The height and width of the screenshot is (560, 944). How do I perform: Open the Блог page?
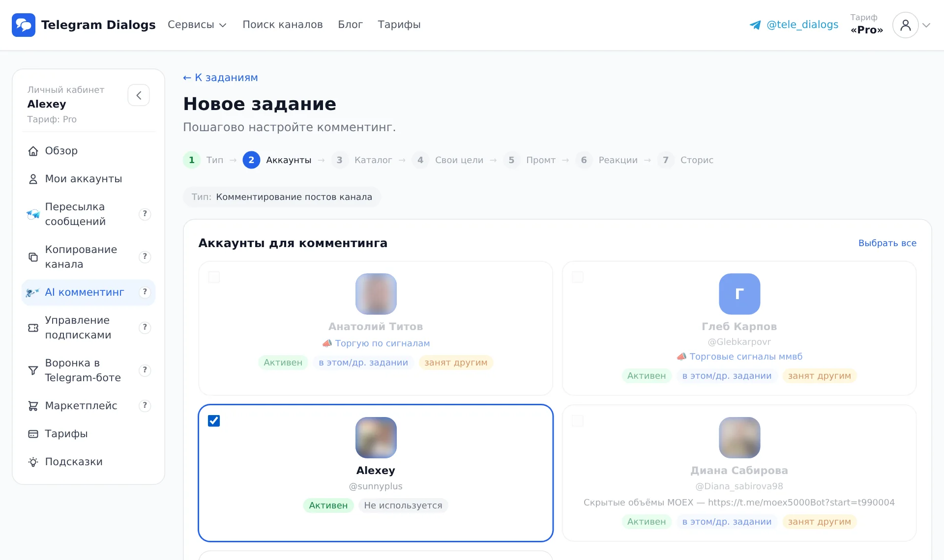pyautogui.click(x=350, y=25)
